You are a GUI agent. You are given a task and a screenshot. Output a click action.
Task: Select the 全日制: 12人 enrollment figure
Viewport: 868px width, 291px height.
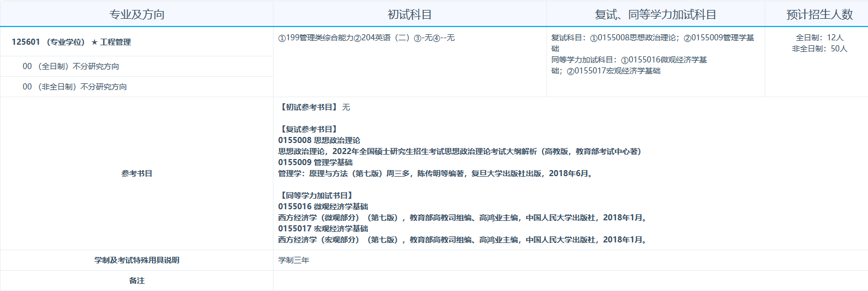click(819, 38)
